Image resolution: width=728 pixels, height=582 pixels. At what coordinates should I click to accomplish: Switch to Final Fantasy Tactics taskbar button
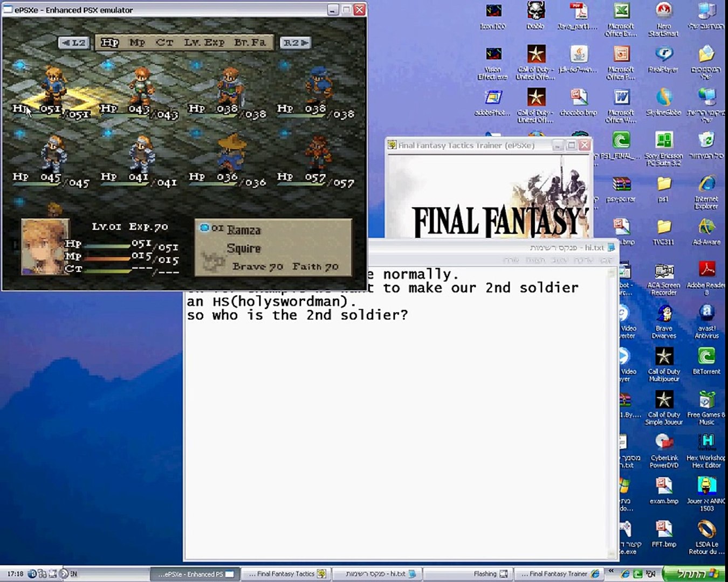285,574
